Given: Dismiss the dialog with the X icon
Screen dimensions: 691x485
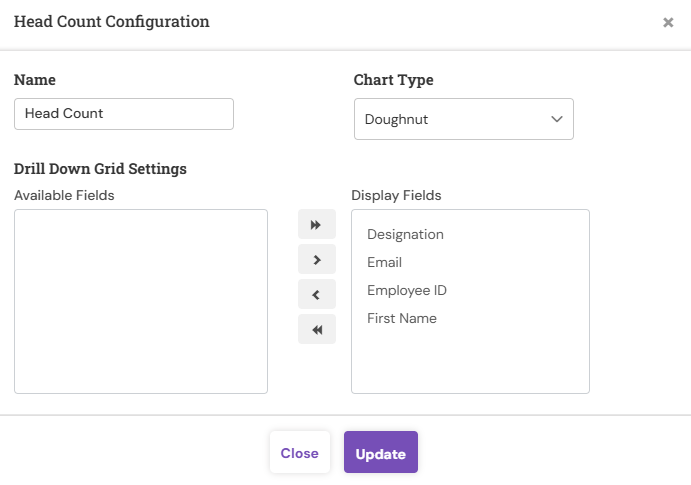Looking at the screenshot, I should tap(668, 22).
